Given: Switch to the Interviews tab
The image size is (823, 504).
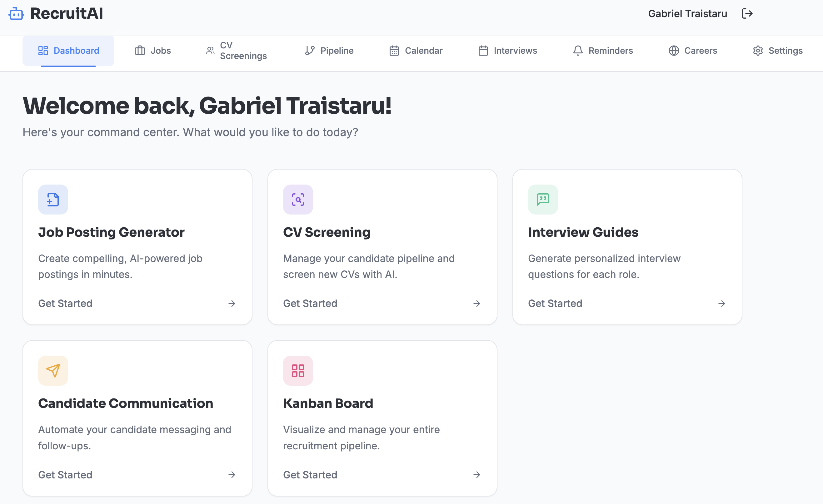Looking at the screenshot, I should [x=507, y=50].
